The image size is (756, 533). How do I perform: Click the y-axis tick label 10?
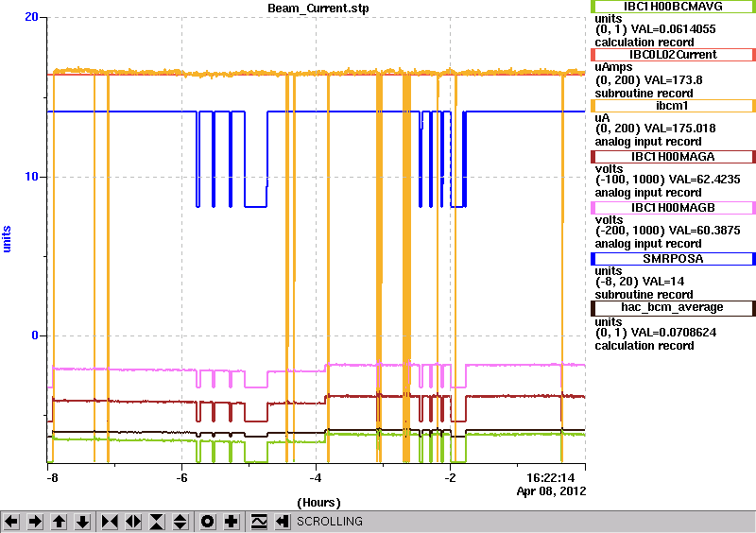pos(31,177)
